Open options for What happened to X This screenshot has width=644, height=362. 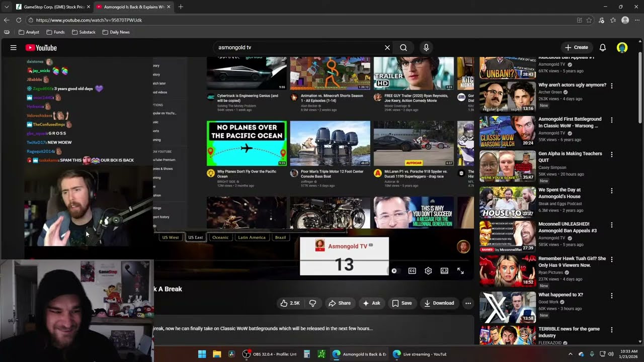click(612, 296)
